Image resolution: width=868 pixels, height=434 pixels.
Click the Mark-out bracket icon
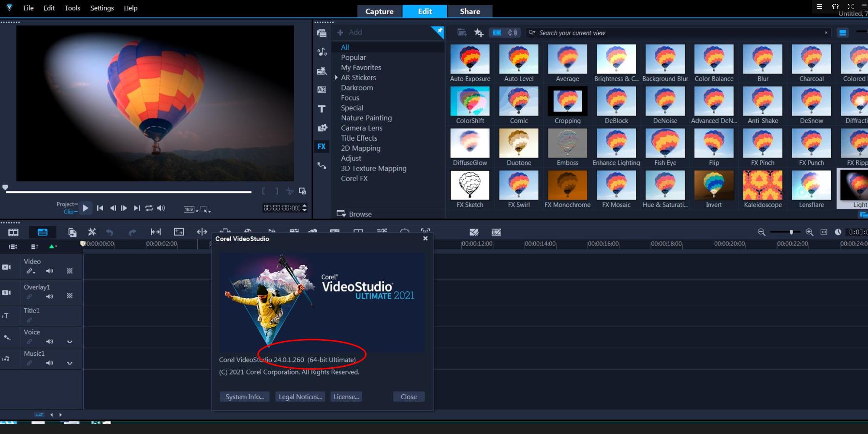(x=277, y=191)
